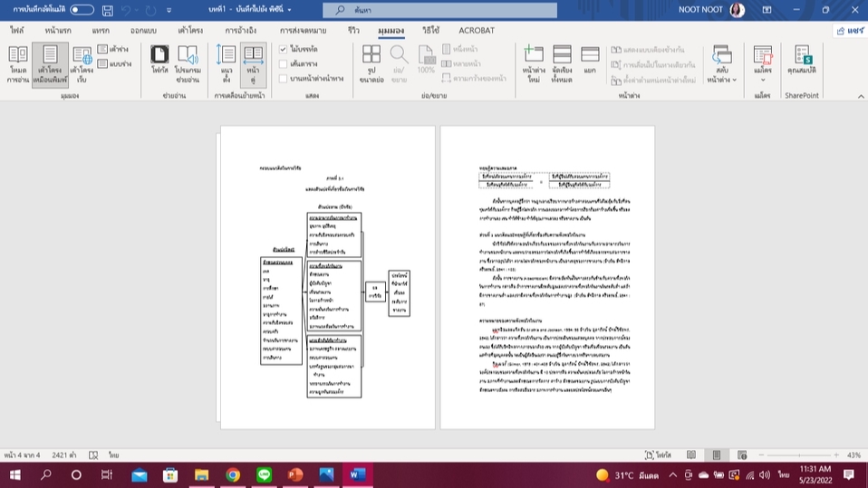Screen dimensions: 868x488
Task: Open the File tab
Action: pyautogui.click(x=16, y=31)
